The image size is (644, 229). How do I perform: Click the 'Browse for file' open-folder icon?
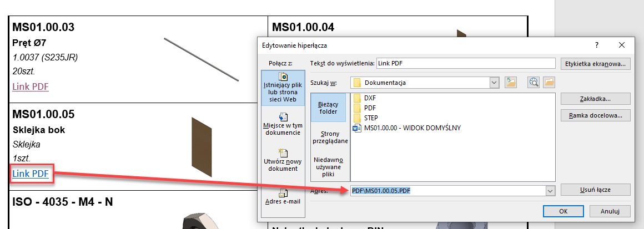(x=549, y=83)
